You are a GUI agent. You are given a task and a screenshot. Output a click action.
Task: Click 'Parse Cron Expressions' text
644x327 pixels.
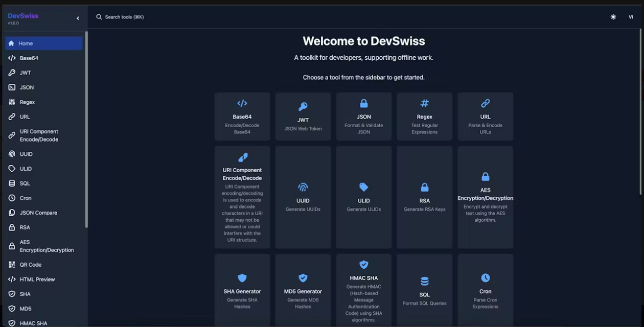pyautogui.click(x=486, y=303)
